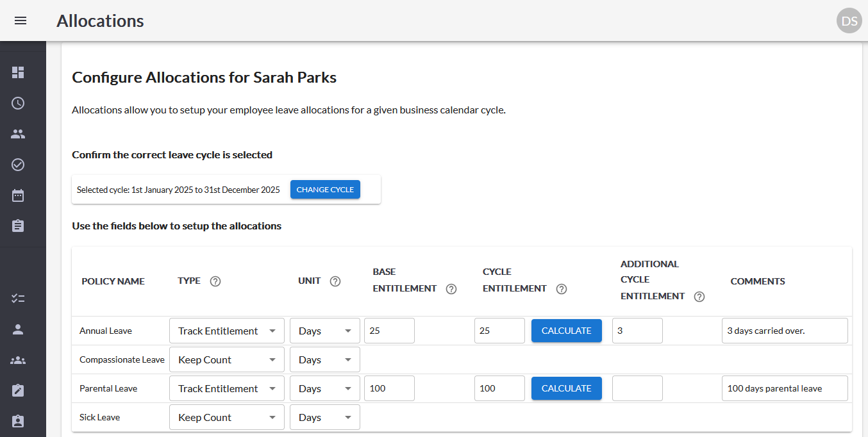
Task: Toggle the navigation hamburger menu
Action: 21,20
